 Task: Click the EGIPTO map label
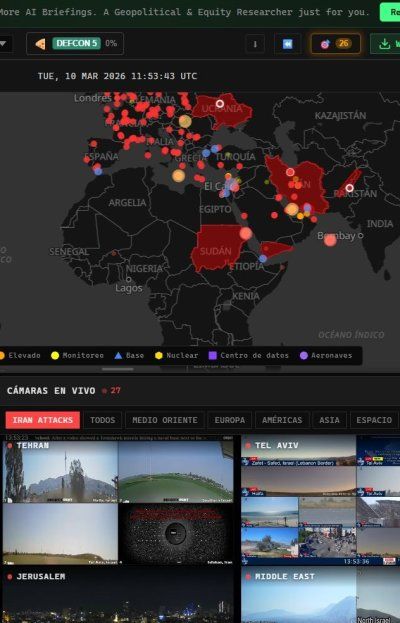click(215, 209)
